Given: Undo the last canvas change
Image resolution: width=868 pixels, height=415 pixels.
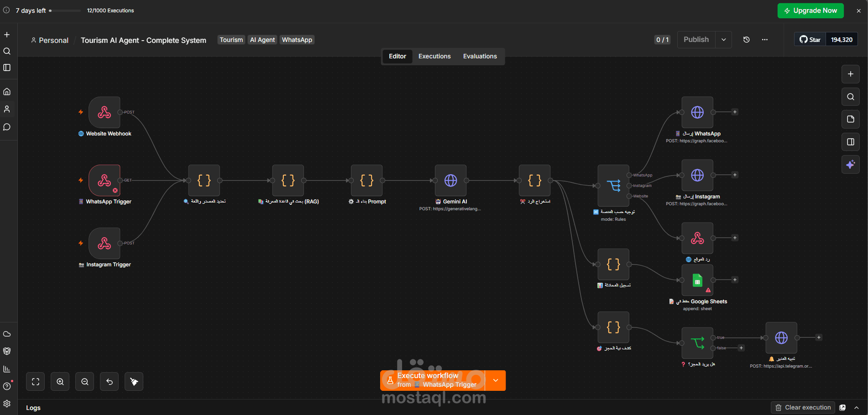Looking at the screenshot, I should 110,382.
